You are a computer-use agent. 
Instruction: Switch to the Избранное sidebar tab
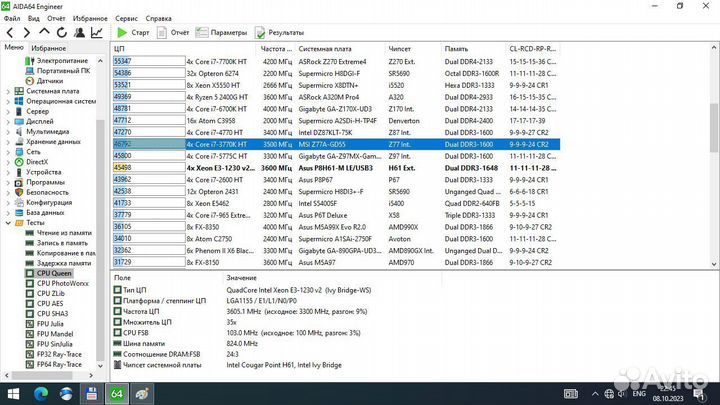pyautogui.click(x=48, y=48)
